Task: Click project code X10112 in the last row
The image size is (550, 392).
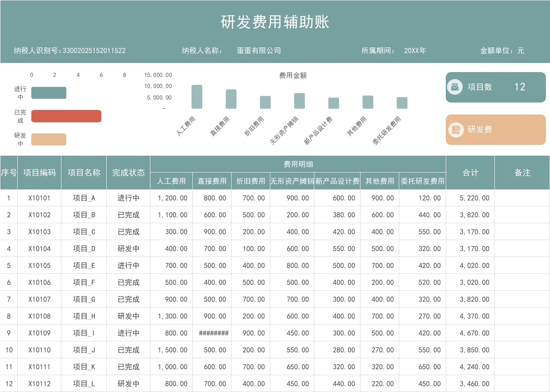Action: tap(39, 383)
